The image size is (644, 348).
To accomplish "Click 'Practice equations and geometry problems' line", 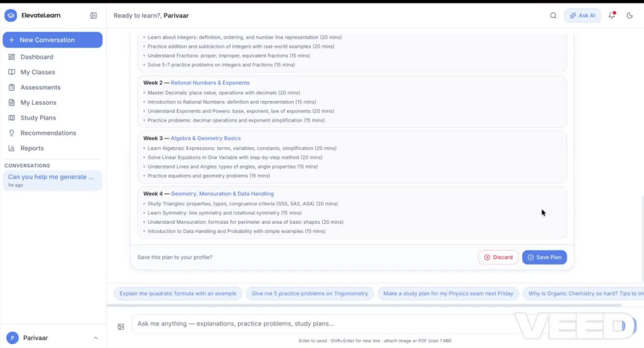I will point(209,176).
